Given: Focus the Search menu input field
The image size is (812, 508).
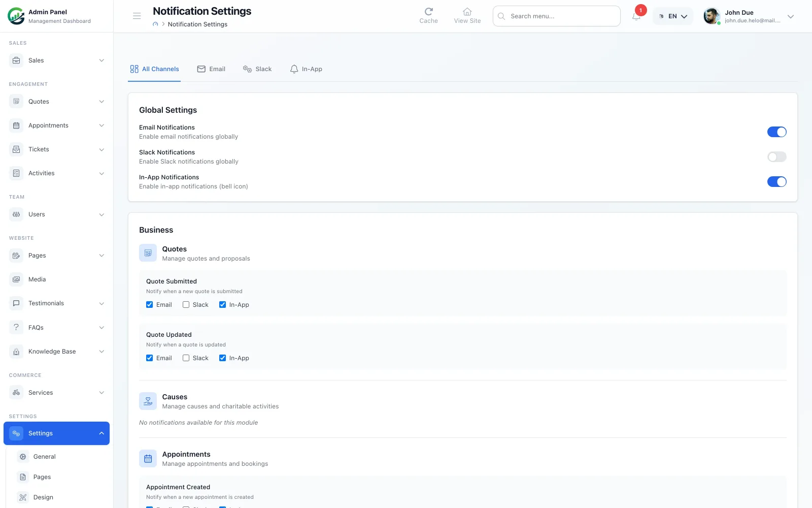Looking at the screenshot, I should (557, 16).
